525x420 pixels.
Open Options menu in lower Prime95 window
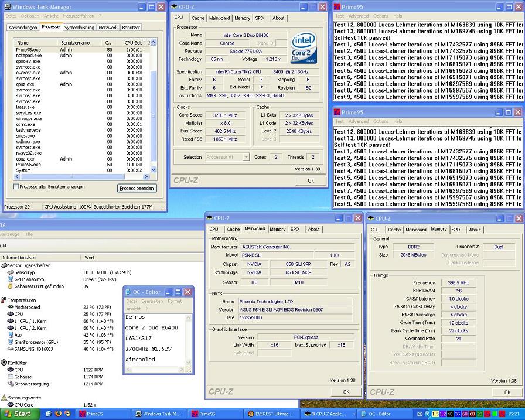pos(381,121)
